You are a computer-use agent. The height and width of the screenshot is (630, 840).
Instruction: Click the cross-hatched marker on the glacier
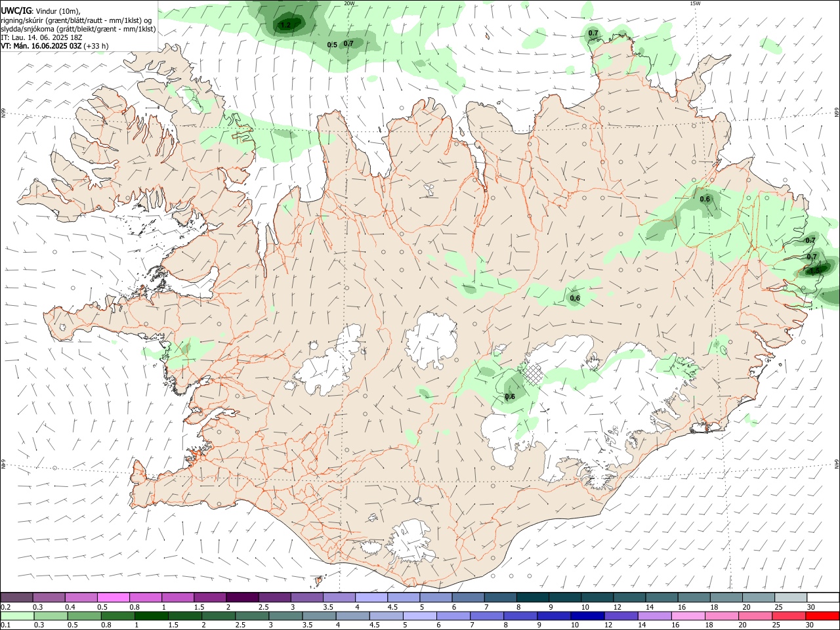(534, 375)
